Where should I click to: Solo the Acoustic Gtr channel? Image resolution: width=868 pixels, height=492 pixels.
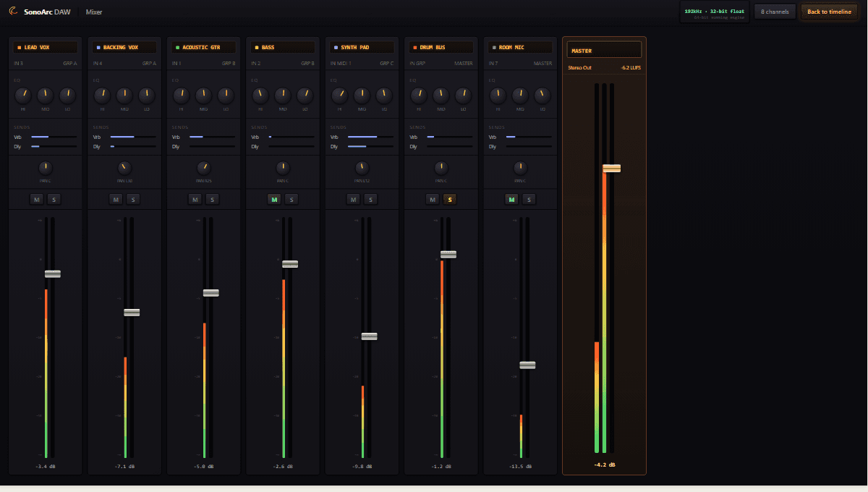tap(212, 199)
